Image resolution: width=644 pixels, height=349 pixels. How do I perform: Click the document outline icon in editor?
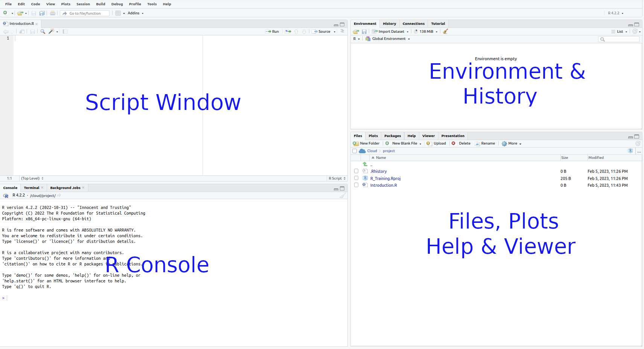click(342, 32)
